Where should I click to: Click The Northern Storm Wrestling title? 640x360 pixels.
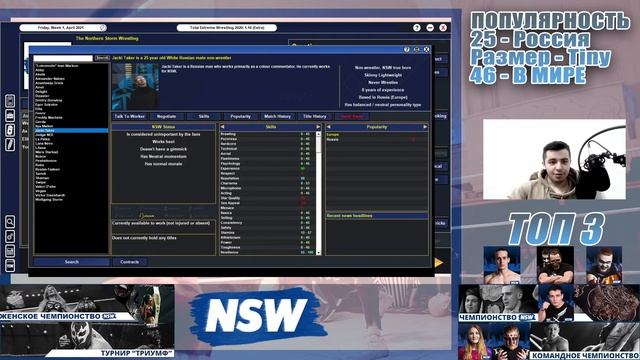click(x=107, y=38)
